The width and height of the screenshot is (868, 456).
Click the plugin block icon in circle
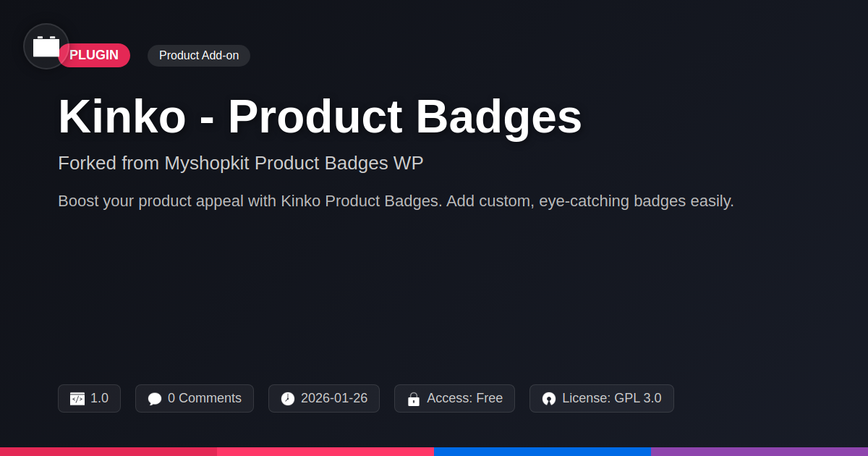click(46, 46)
